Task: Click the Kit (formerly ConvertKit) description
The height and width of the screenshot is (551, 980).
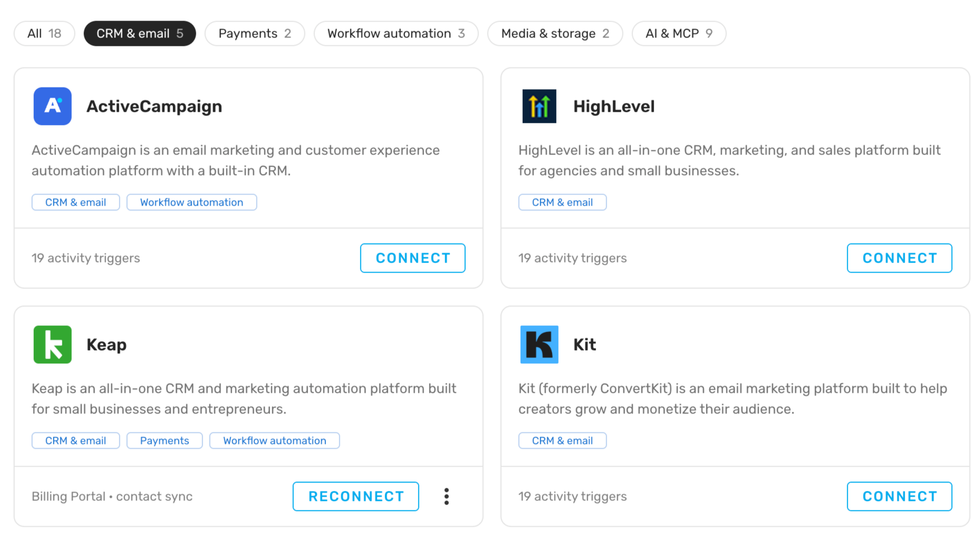Action: click(733, 399)
